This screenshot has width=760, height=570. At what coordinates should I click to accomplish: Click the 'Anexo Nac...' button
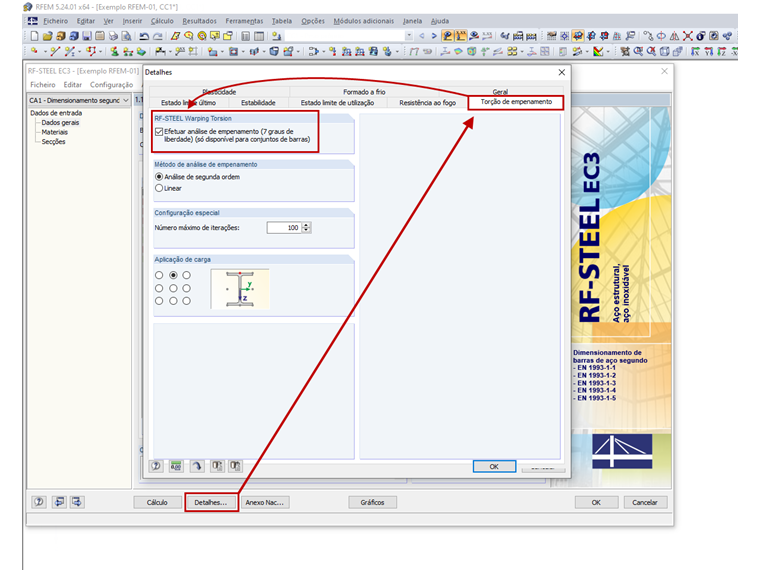point(265,502)
